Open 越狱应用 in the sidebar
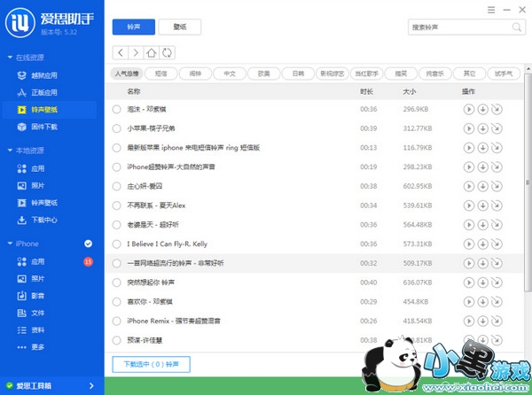Viewport: 532px width, 395px height. [x=44, y=75]
